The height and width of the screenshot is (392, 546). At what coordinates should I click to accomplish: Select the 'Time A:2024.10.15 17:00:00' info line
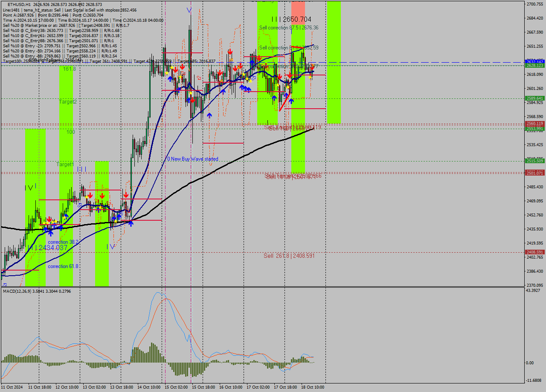tap(83, 20)
